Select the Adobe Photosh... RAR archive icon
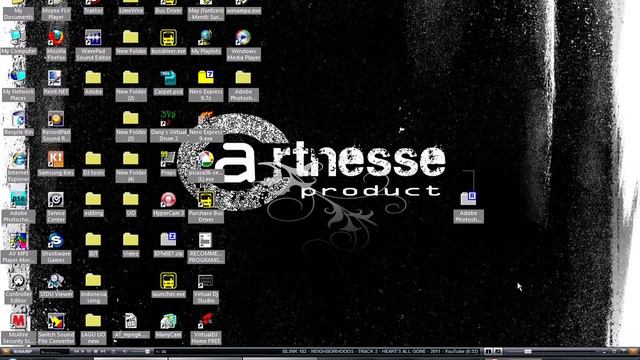 468,199
